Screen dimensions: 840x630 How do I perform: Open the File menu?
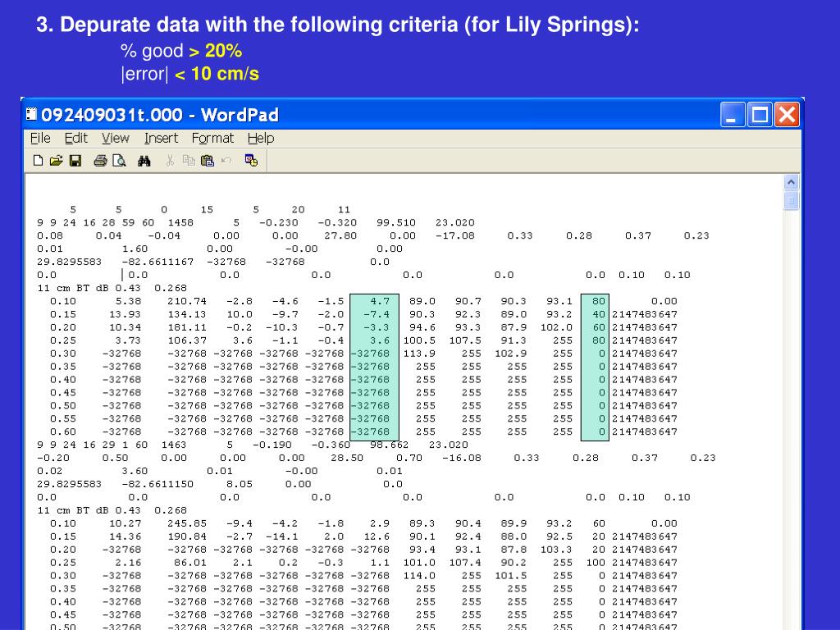(40, 138)
